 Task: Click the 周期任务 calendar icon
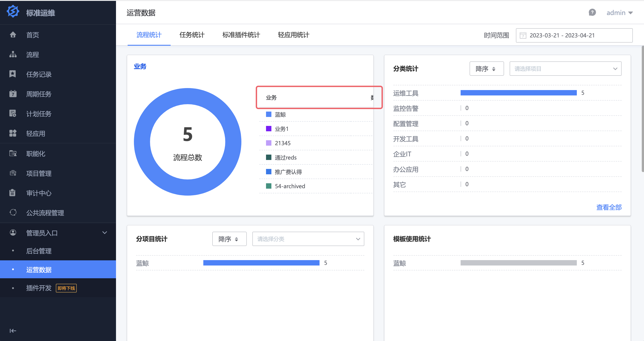pyautogui.click(x=13, y=94)
